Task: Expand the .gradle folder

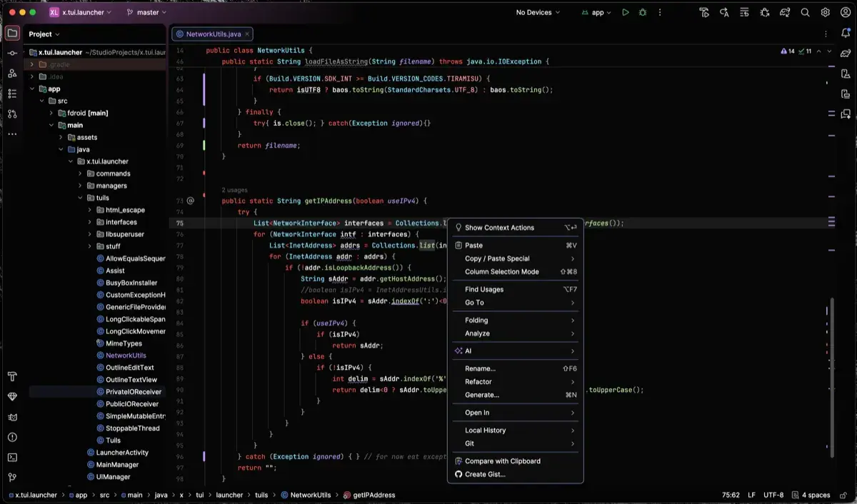Action: pos(32,64)
